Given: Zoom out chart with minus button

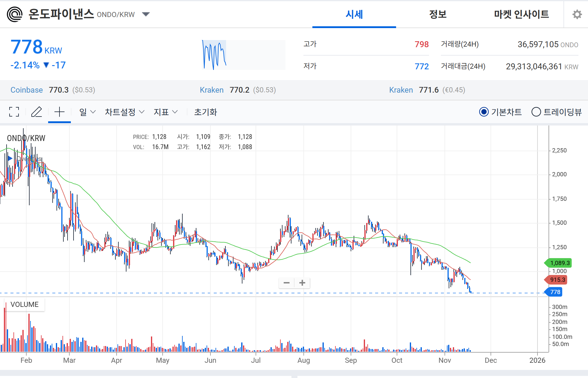Looking at the screenshot, I should click(286, 283).
